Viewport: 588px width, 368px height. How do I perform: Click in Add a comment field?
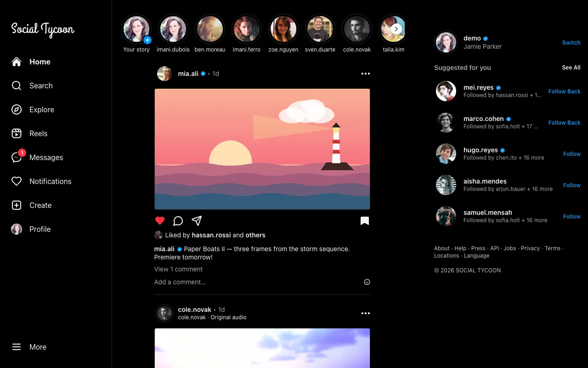click(x=257, y=282)
